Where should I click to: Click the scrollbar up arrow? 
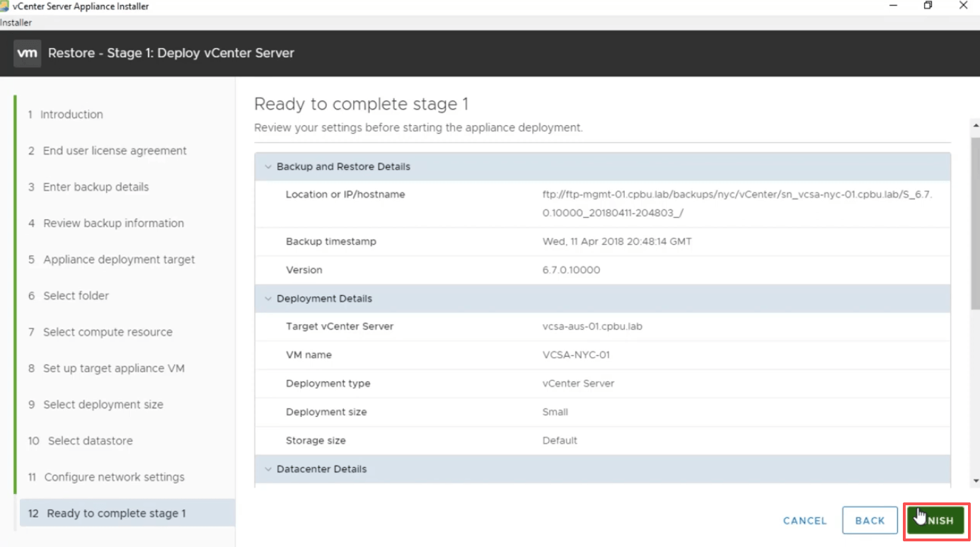click(x=976, y=124)
